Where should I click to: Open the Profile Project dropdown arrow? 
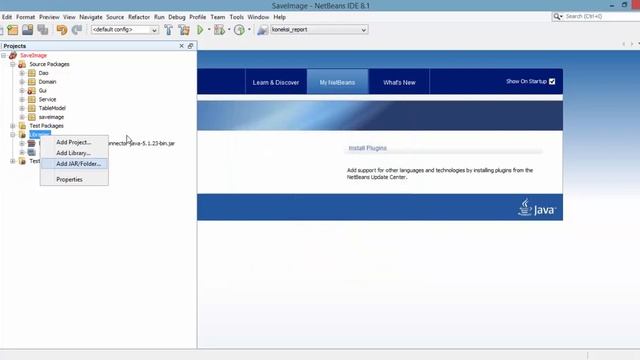[249, 30]
